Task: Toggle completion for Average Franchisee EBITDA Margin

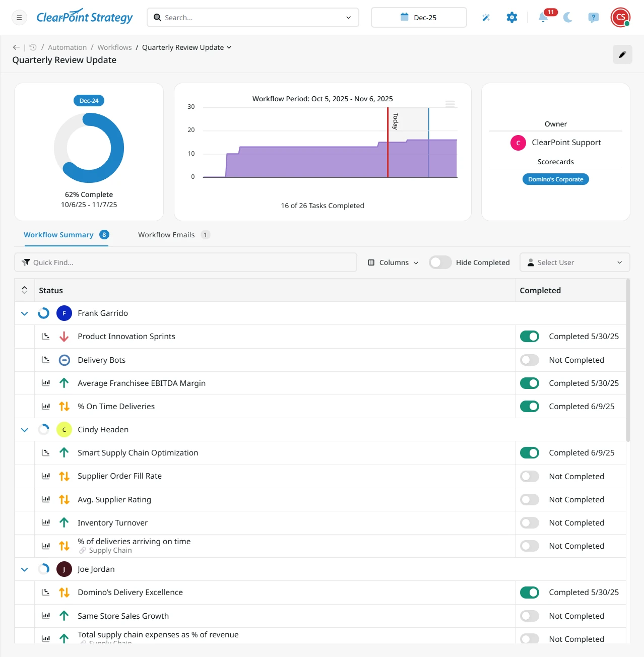Action: point(530,383)
